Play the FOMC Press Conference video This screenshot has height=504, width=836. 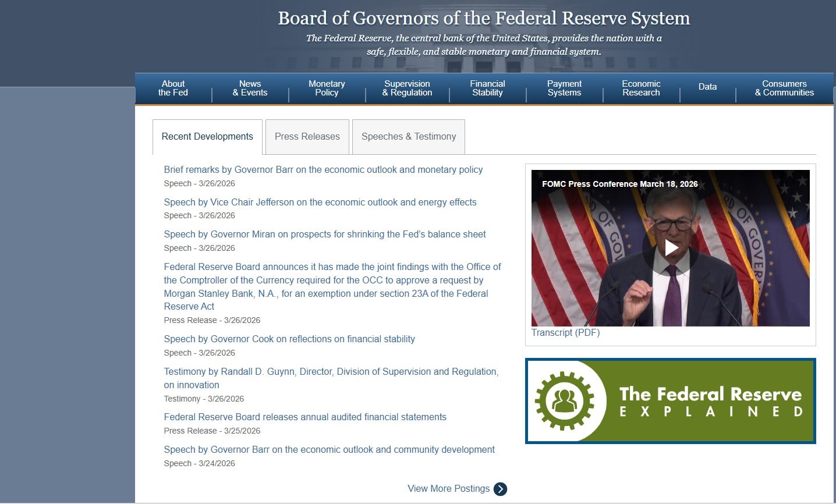671,248
